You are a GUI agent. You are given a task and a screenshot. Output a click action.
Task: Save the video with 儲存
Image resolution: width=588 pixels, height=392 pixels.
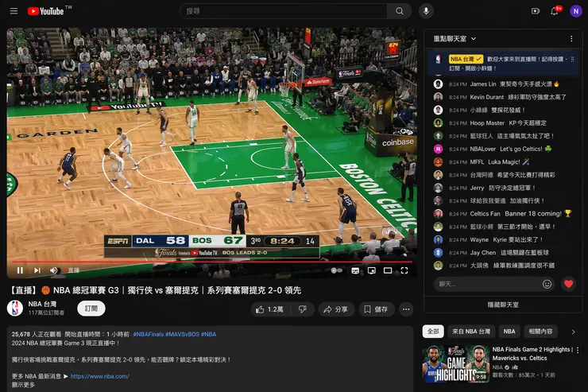tap(377, 309)
